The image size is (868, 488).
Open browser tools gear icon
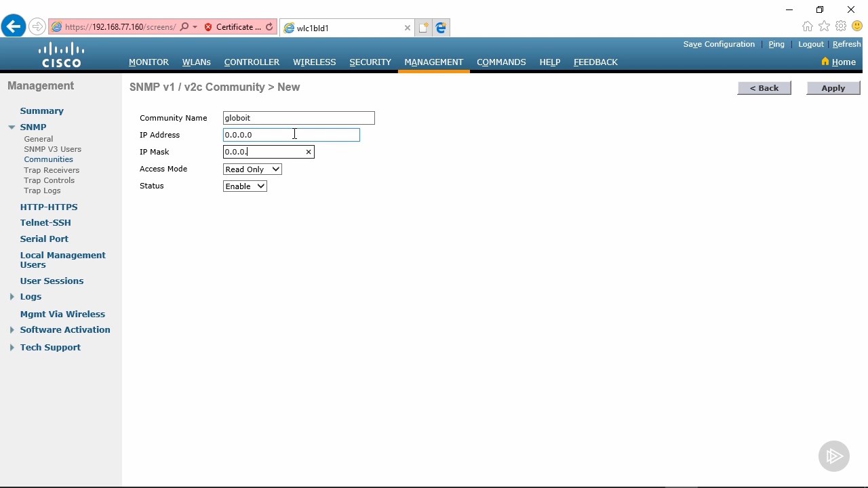(x=841, y=26)
